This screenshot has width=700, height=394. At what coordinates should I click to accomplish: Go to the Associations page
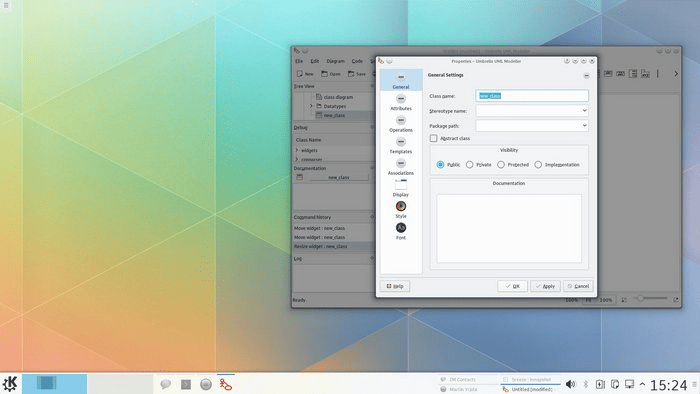point(401,167)
